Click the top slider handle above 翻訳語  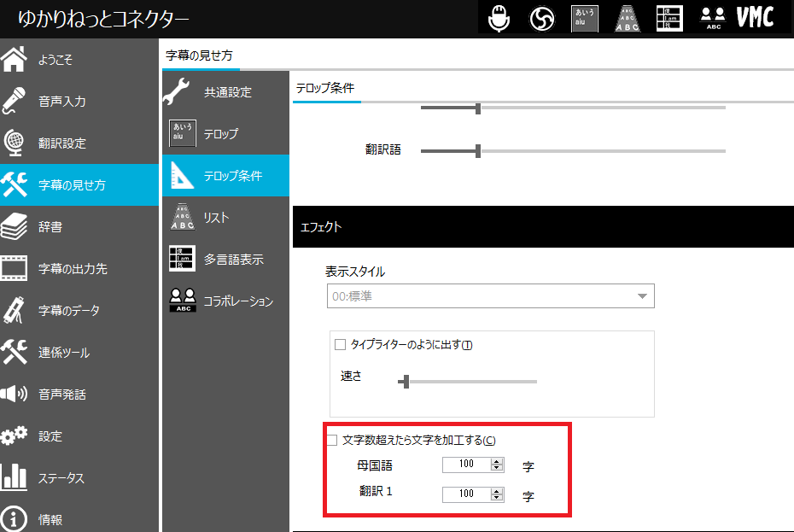(478, 108)
